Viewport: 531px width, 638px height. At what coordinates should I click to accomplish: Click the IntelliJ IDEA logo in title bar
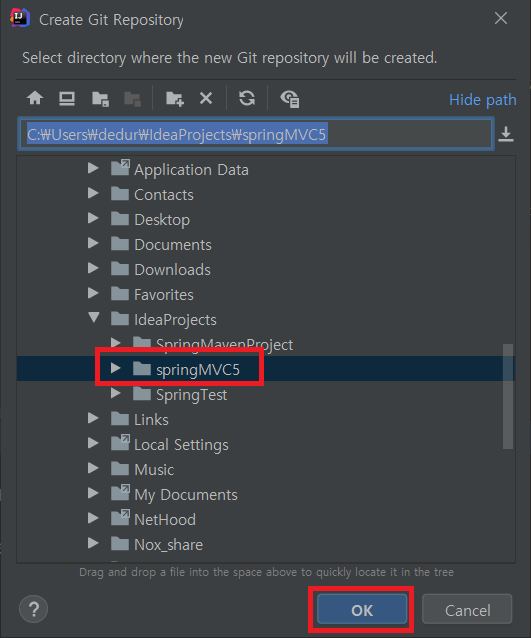click(20, 18)
